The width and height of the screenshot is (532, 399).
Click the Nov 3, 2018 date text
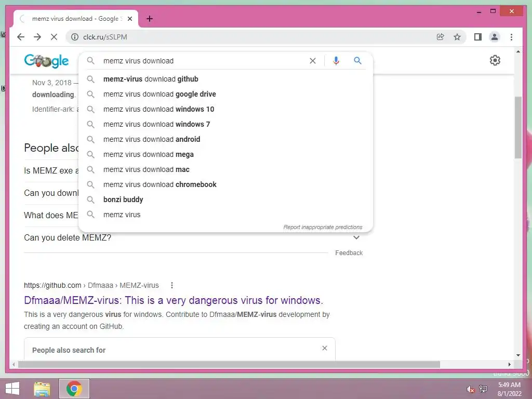pos(52,83)
